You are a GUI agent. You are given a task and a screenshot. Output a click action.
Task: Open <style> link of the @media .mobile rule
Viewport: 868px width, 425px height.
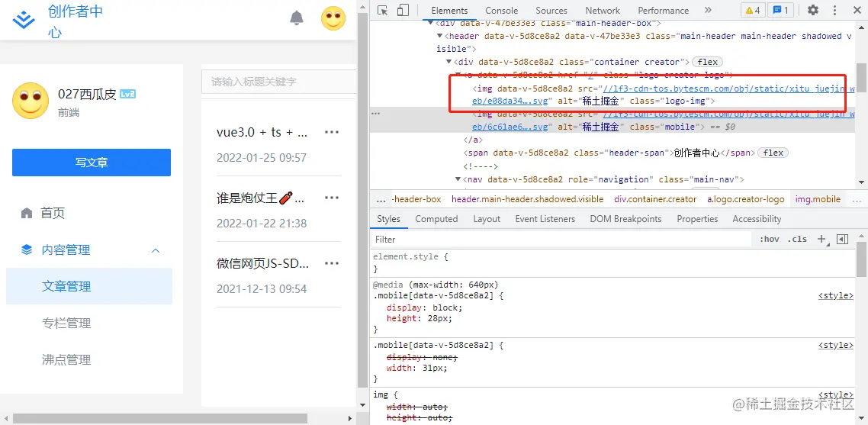835,296
